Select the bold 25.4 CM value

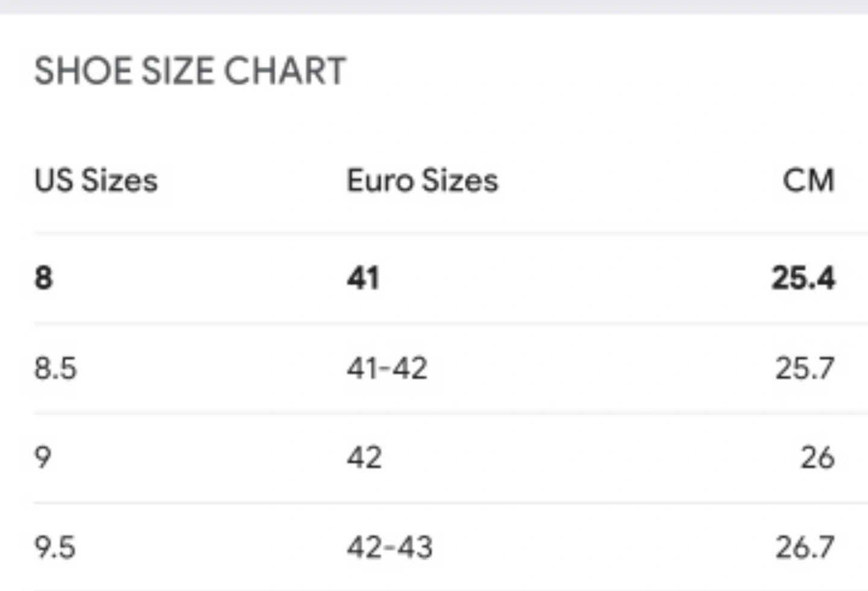803,278
